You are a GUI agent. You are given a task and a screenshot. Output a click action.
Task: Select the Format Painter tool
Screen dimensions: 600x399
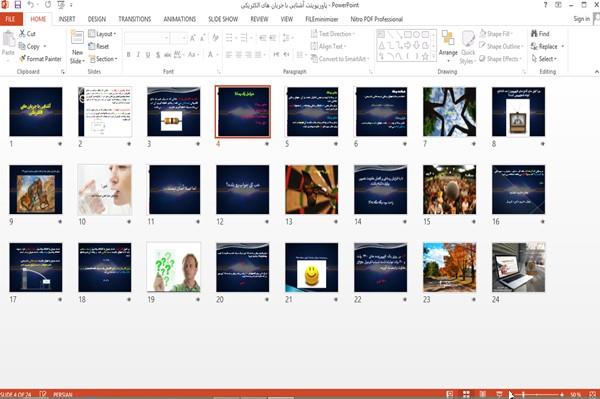coord(40,59)
